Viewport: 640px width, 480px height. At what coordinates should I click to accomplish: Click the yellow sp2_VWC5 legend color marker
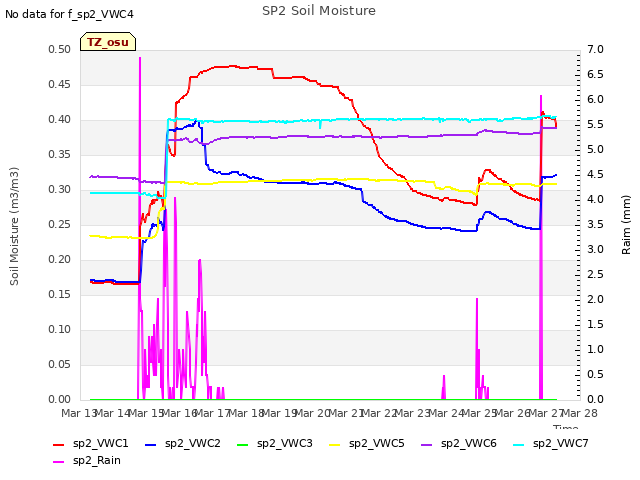coord(335,444)
